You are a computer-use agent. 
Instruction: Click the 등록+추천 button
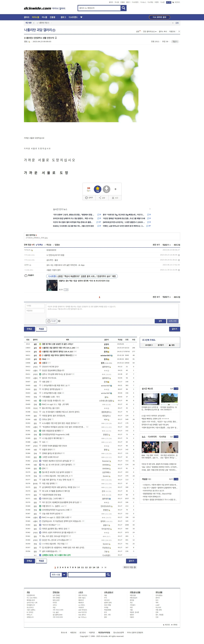pyautogui.click(x=173, y=321)
